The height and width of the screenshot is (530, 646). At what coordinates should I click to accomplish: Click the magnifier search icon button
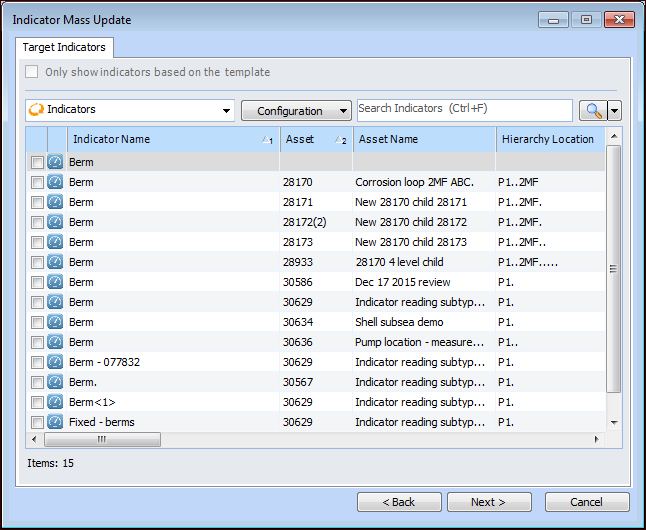592,111
